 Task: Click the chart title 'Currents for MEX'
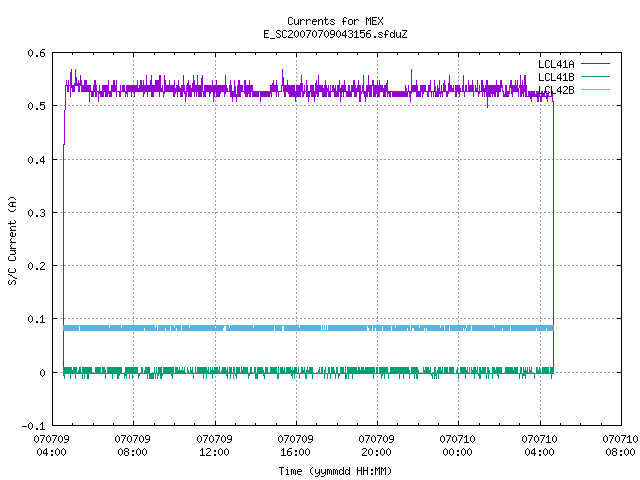tap(335, 21)
